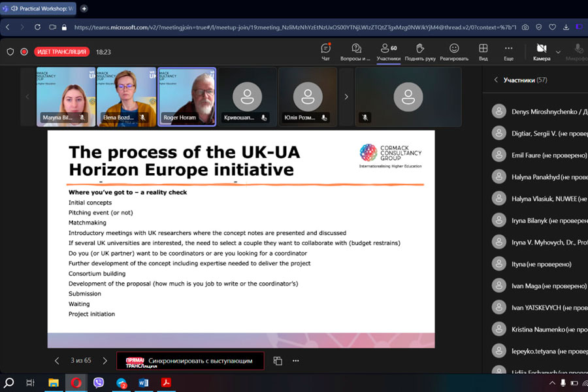Expand camera options dropdown arrow
This screenshot has height=392, width=588.
[558, 52]
